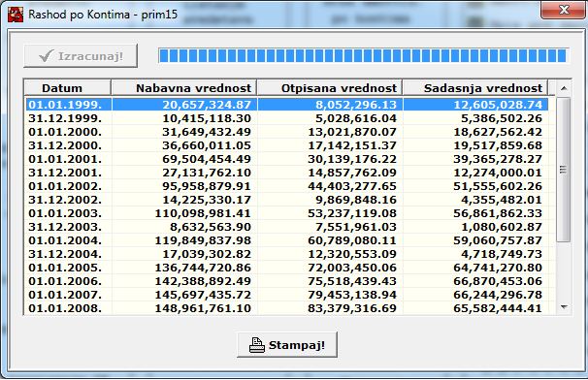The image size is (588, 380).
Task: Select row dated 01.01.2000.
Action: pyautogui.click(x=287, y=132)
